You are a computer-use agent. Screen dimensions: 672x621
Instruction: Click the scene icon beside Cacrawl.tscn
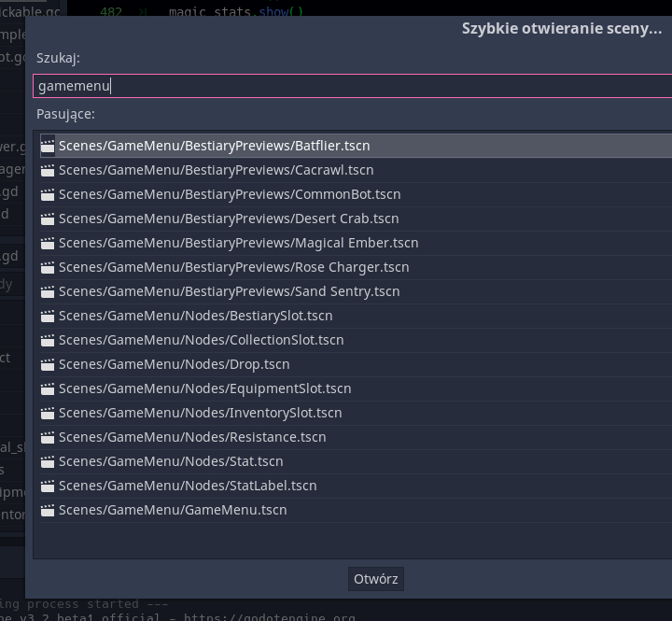coord(48,171)
